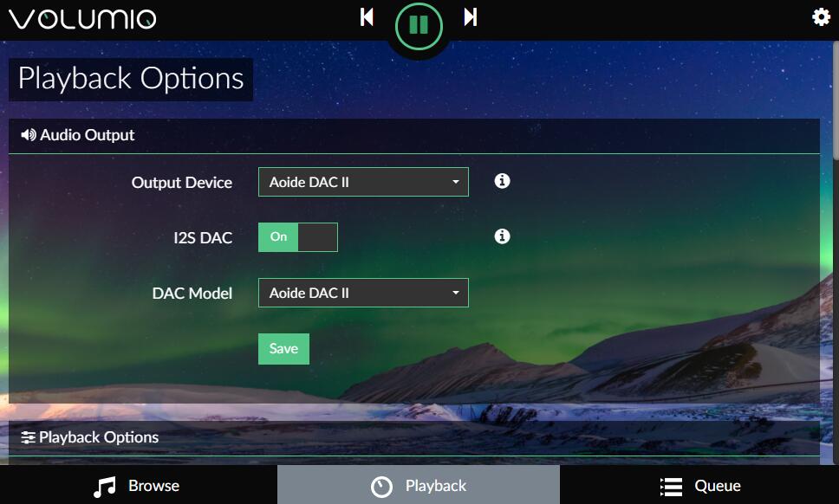
Task: Pause playback with the center button
Action: (419, 25)
